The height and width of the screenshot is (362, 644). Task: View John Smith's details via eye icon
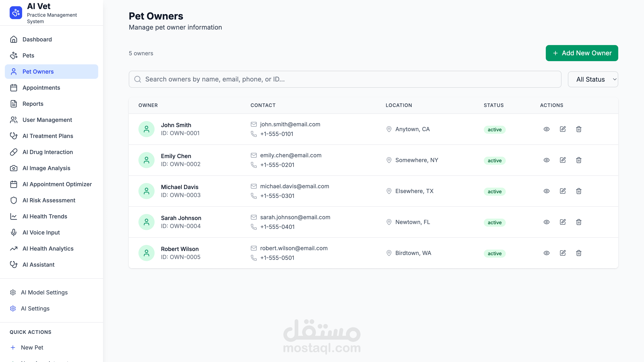(x=547, y=129)
